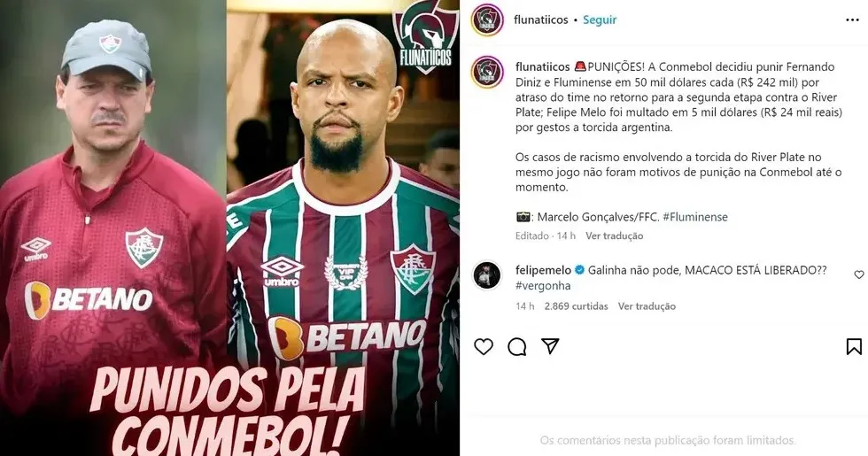868x456 pixels.
Task: Translate felipemelo's comment with Ver tradução
Action: pyautogui.click(x=647, y=306)
